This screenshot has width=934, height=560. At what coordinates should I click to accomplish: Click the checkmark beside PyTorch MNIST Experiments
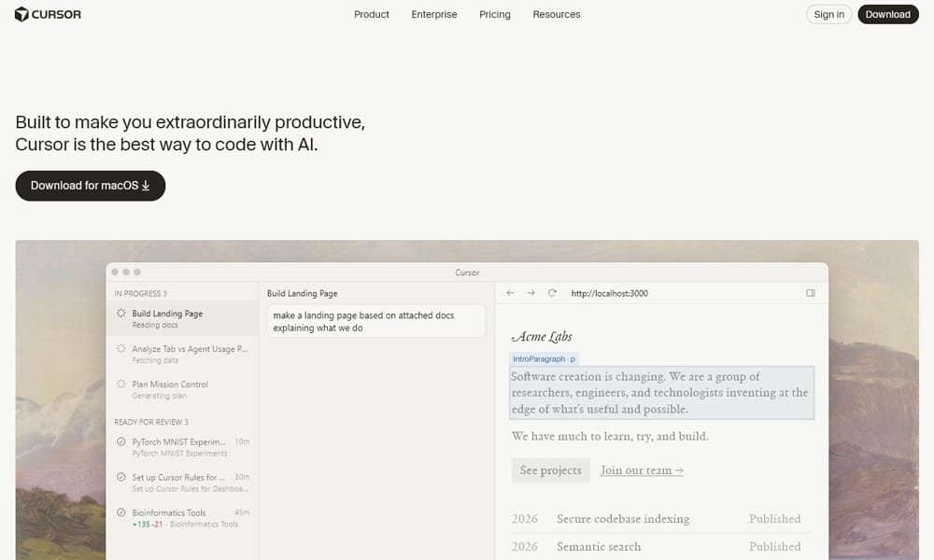coord(120,442)
